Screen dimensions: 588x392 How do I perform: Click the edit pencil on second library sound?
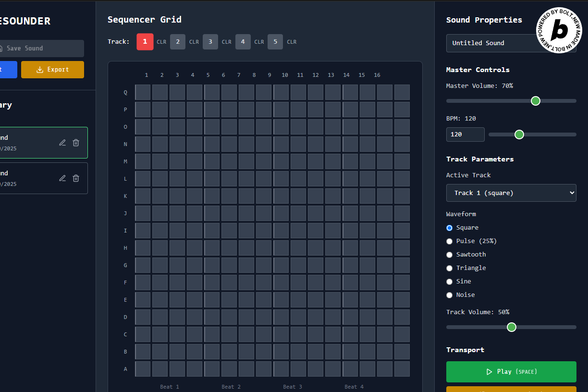(x=62, y=178)
